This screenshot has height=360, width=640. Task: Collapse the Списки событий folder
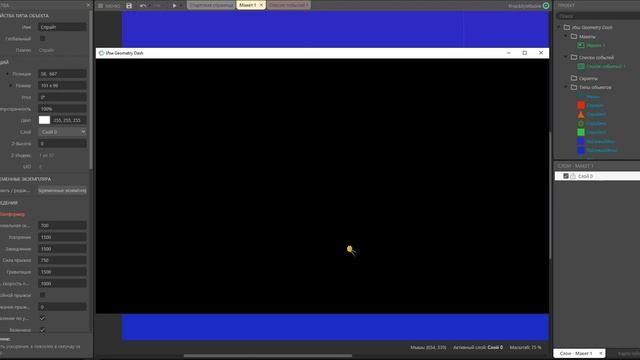[x=566, y=57]
